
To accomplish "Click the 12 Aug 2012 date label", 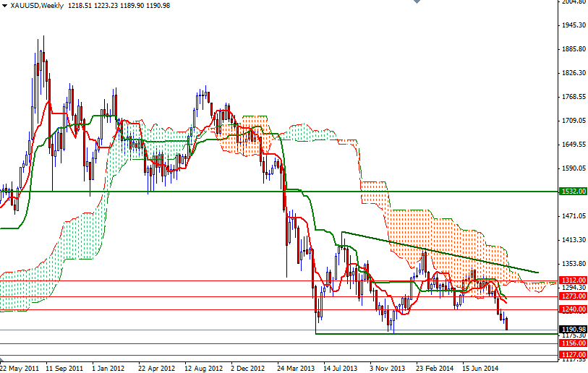I will (203, 367).
